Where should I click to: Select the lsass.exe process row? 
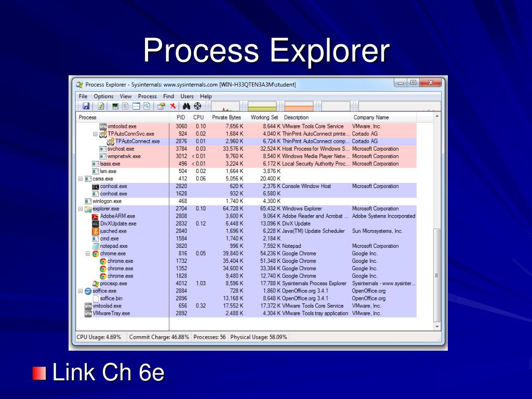(x=246, y=164)
